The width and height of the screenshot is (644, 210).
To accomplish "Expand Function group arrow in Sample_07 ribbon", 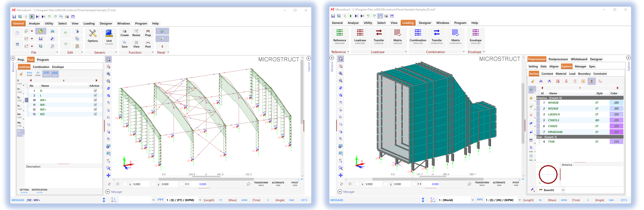I will click(153, 52).
